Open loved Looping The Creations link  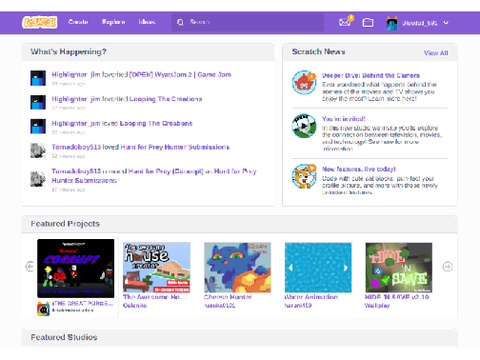click(x=156, y=123)
